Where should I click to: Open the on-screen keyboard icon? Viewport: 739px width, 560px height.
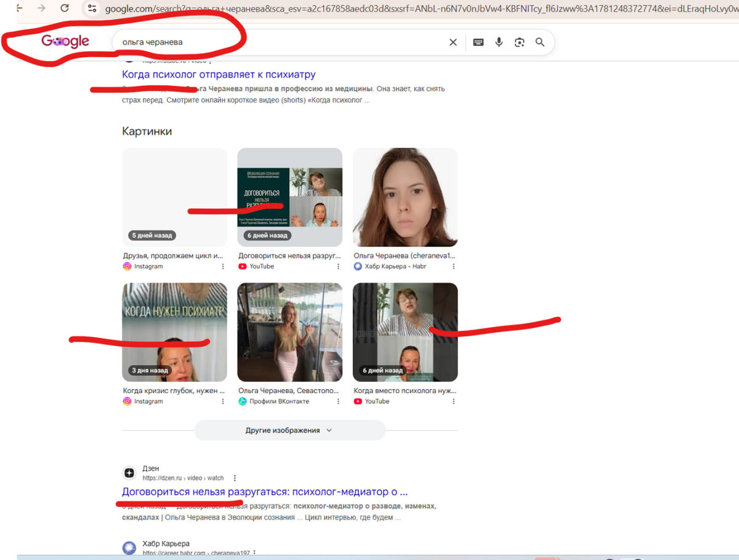(x=478, y=42)
